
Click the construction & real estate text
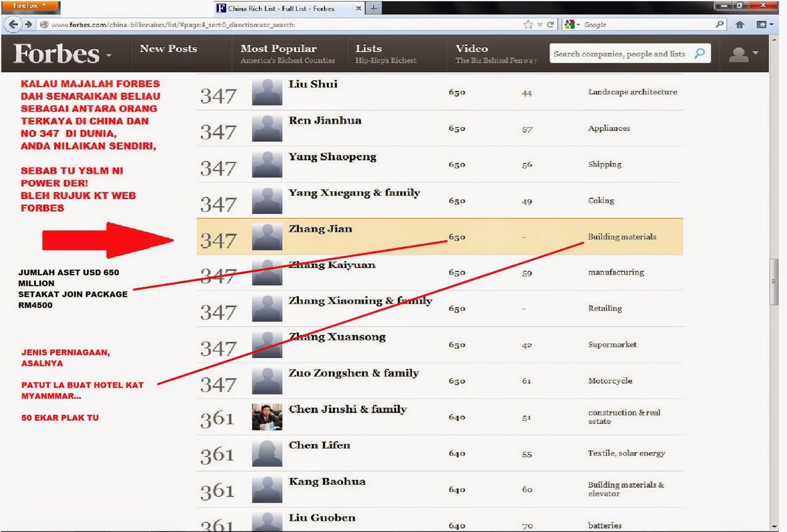[624, 417]
